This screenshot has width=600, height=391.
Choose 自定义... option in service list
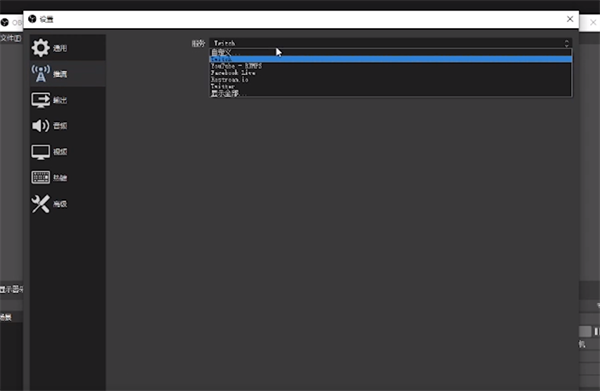click(391, 52)
